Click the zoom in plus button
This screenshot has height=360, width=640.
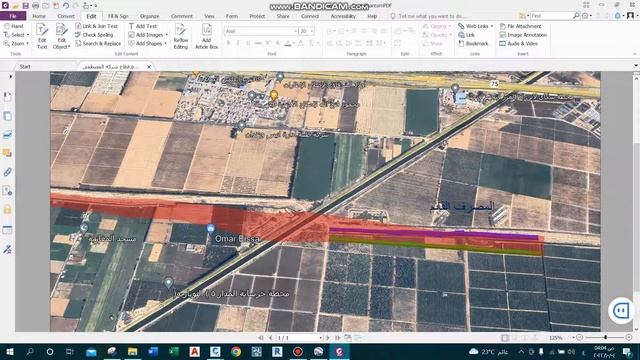[629, 338]
